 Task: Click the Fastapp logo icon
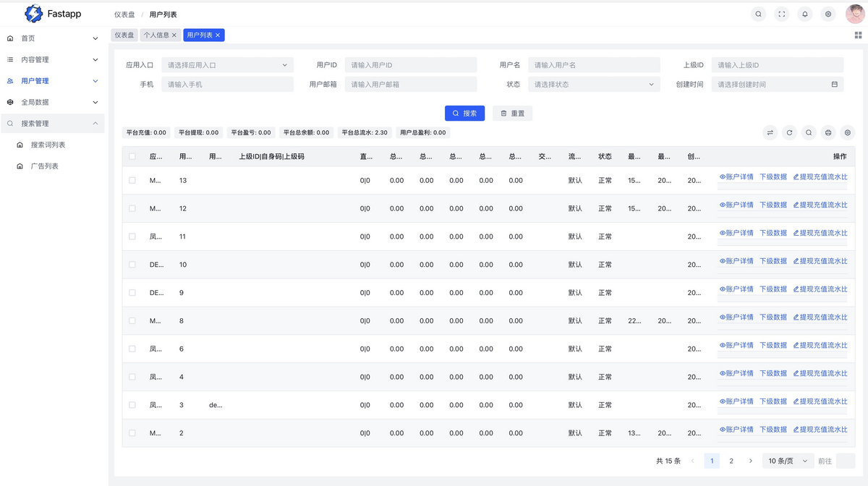point(33,14)
